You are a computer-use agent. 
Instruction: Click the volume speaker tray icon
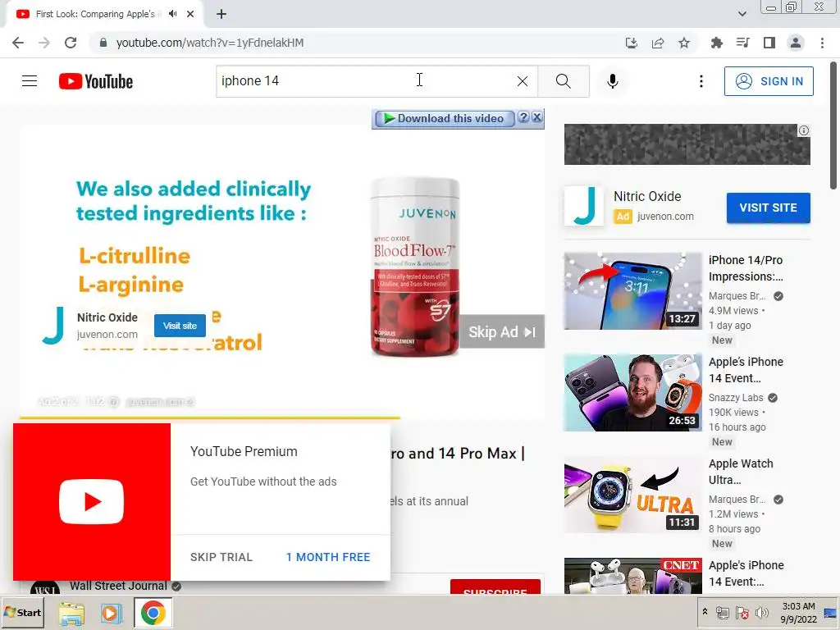click(761, 613)
